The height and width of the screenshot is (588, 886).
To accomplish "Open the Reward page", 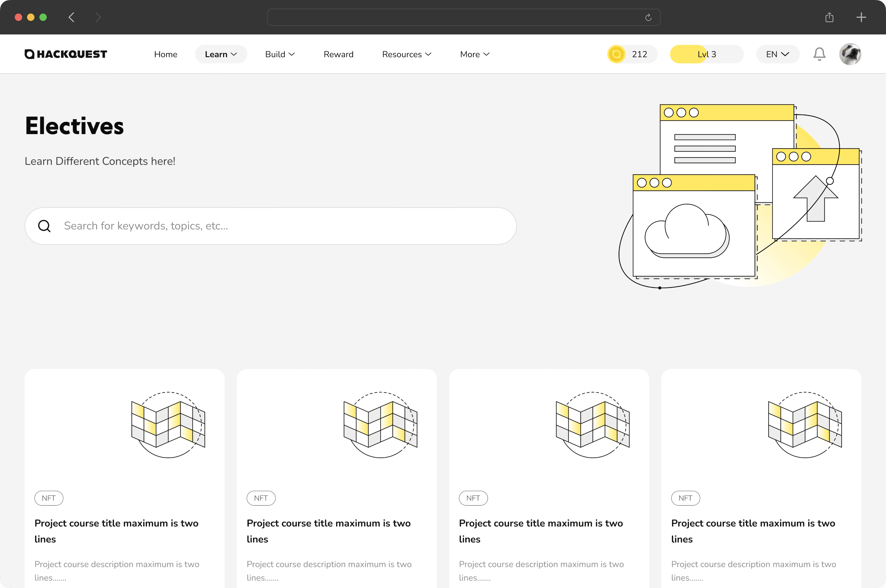I will click(338, 54).
